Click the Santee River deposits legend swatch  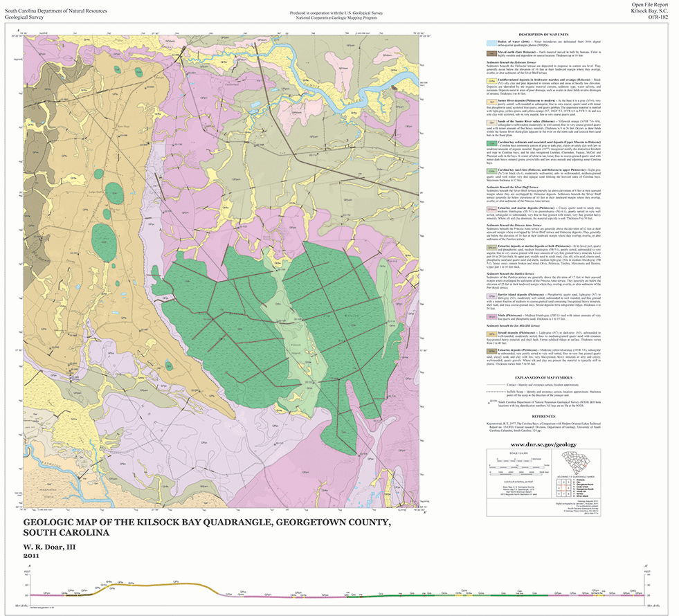tap(491, 101)
